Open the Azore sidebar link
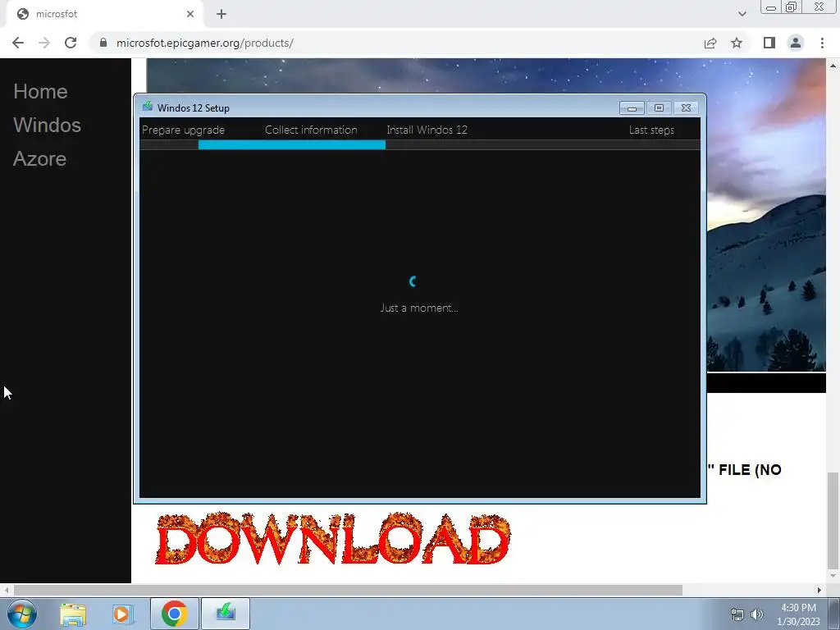 [x=39, y=159]
